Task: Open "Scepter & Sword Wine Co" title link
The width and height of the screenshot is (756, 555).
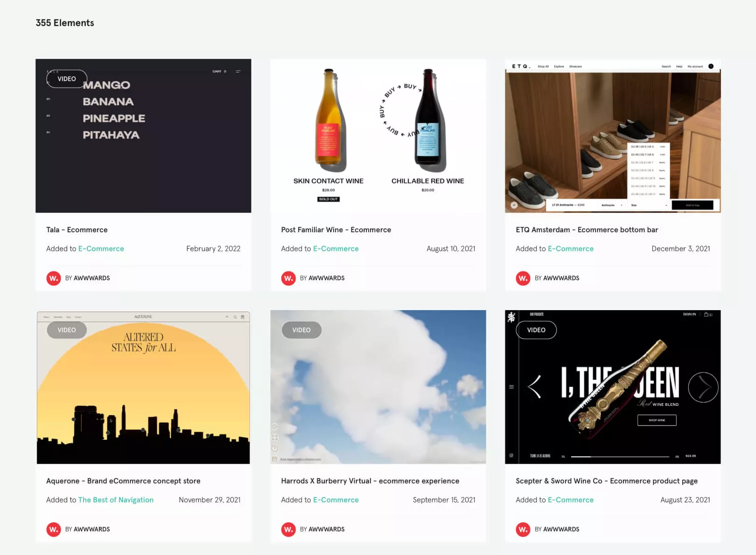Action: (607, 481)
